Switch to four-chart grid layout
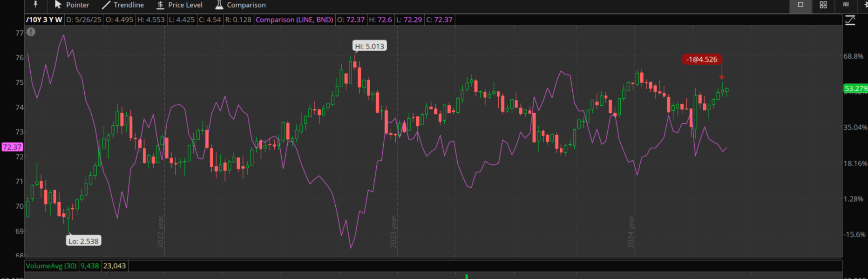The width and height of the screenshot is (868, 279). (823, 5)
